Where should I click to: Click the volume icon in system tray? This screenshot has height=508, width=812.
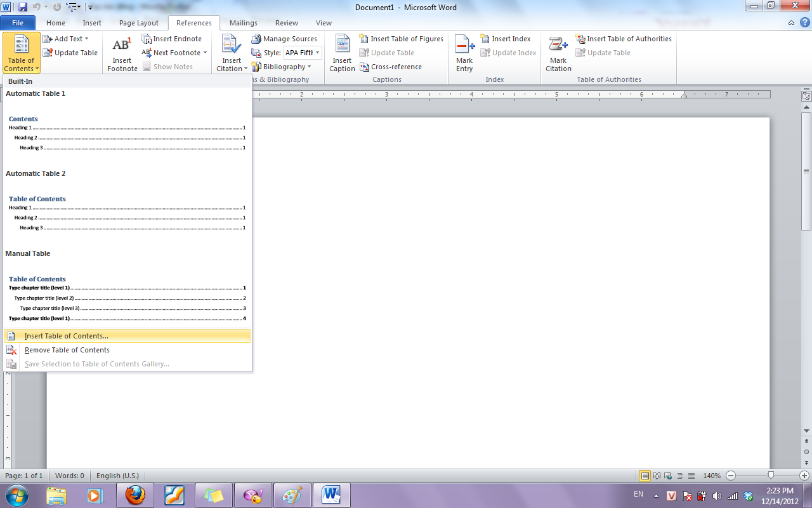(x=717, y=495)
